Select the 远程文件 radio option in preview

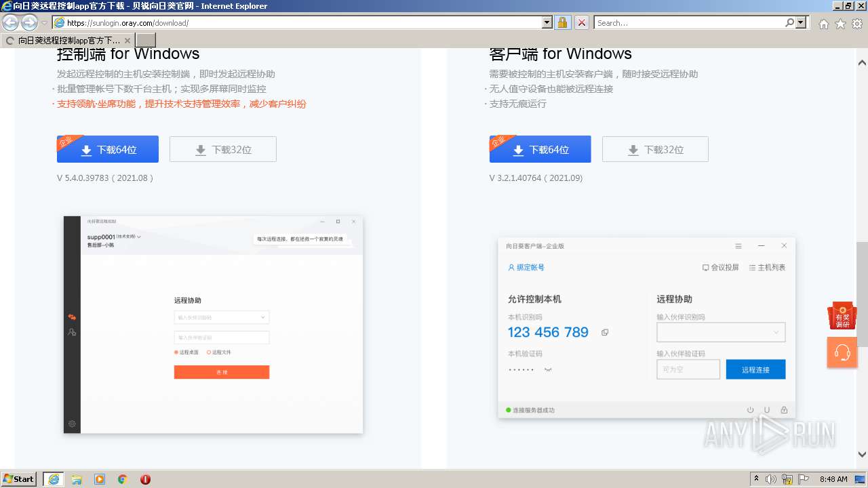[x=219, y=352]
